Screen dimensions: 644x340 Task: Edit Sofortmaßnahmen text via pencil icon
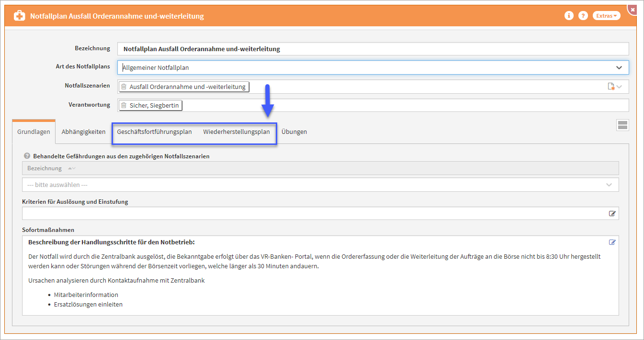612,242
